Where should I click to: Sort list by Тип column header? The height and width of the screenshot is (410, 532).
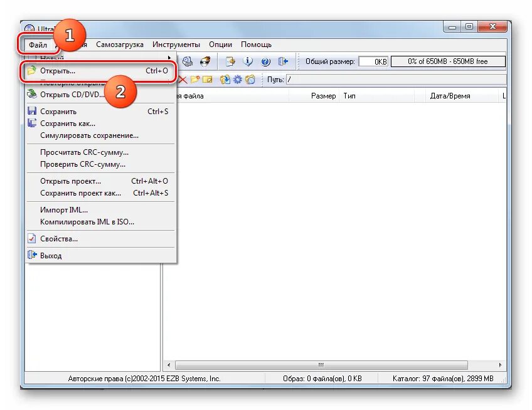[x=376, y=96]
